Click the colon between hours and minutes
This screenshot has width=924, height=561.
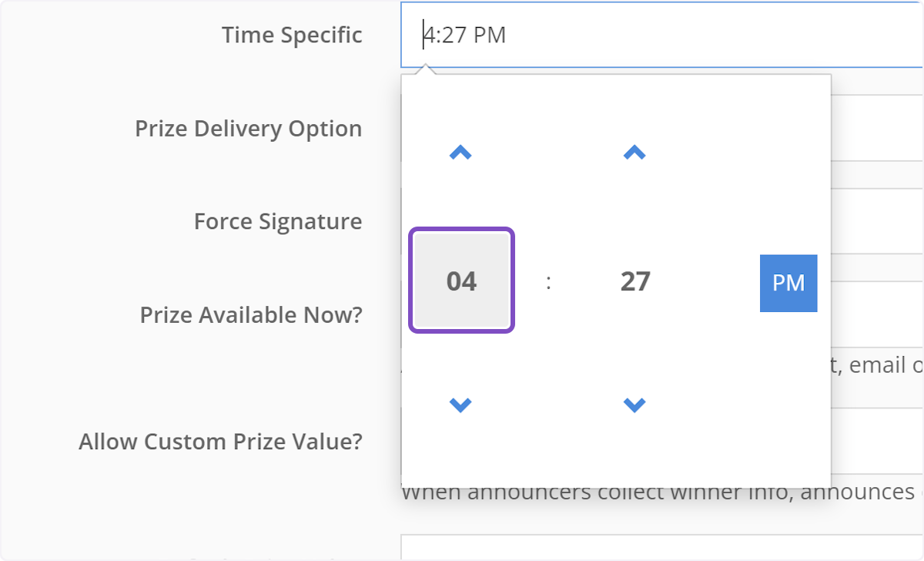(x=547, y=282)
